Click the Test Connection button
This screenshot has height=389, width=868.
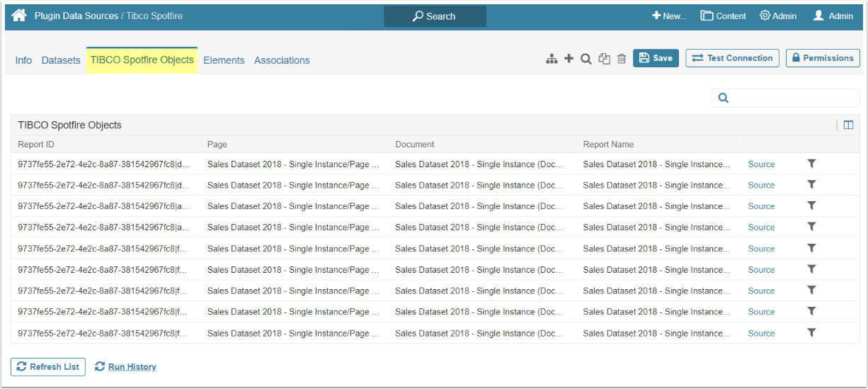732,58
